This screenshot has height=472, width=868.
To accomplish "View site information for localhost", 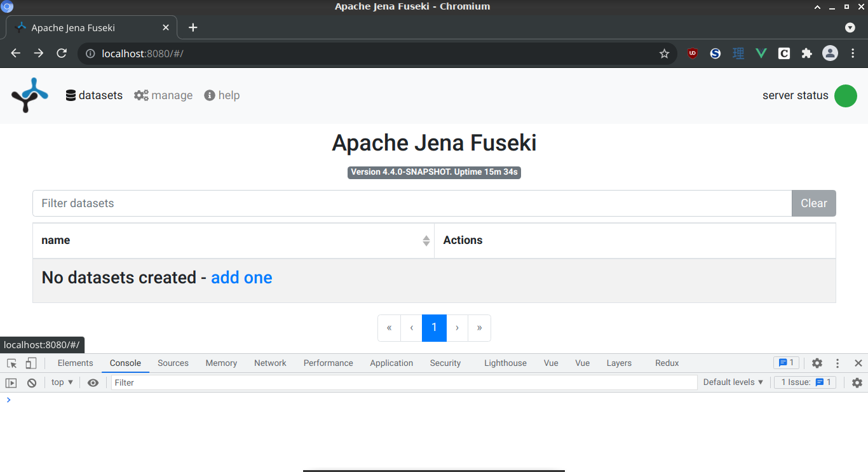I will tap(90, 54).
